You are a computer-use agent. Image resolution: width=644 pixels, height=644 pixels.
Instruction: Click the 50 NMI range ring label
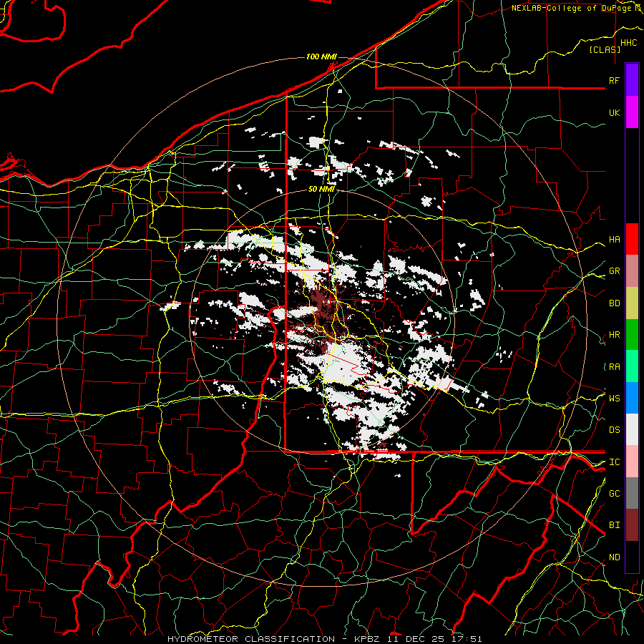tap(321, 190)
